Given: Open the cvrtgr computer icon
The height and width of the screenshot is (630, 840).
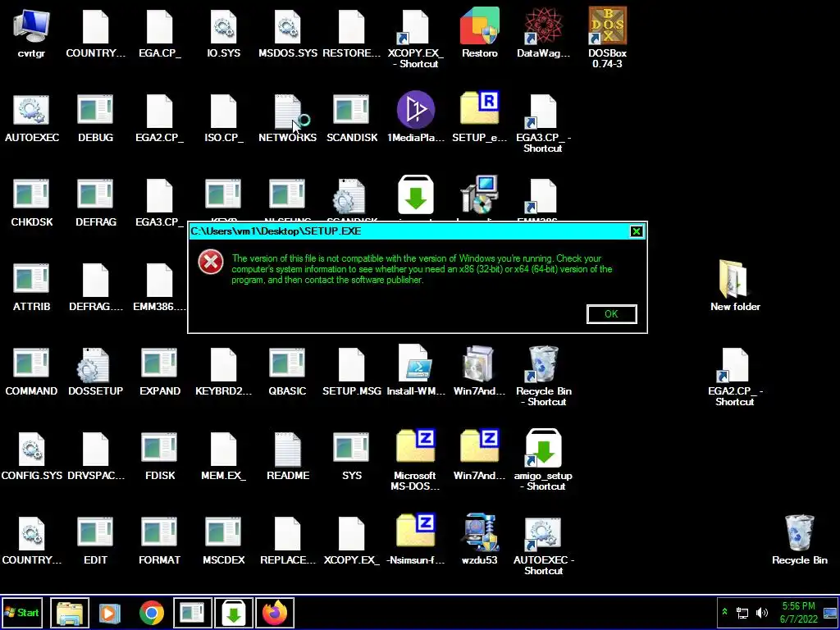Looking at the screenshot, I should (31, 33).
